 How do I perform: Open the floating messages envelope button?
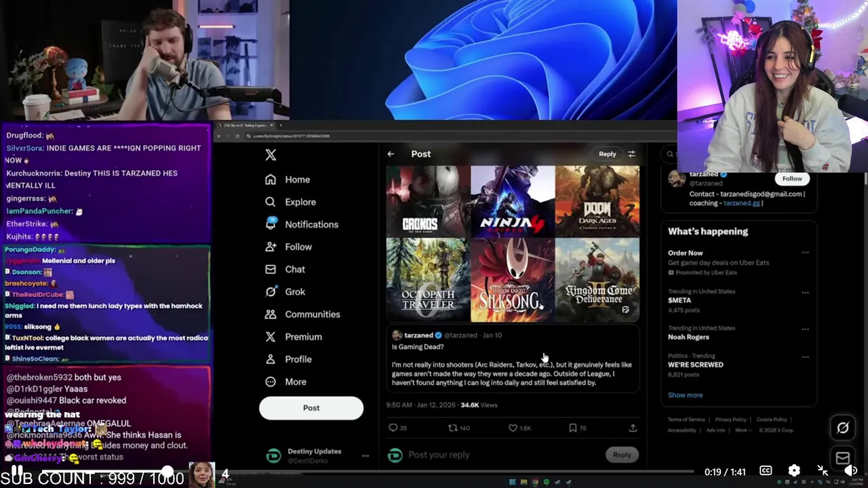842,459
